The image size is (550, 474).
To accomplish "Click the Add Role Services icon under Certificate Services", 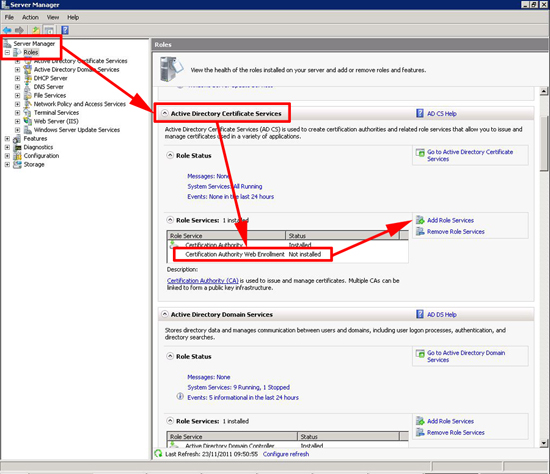I will click(x=420, y=220).
